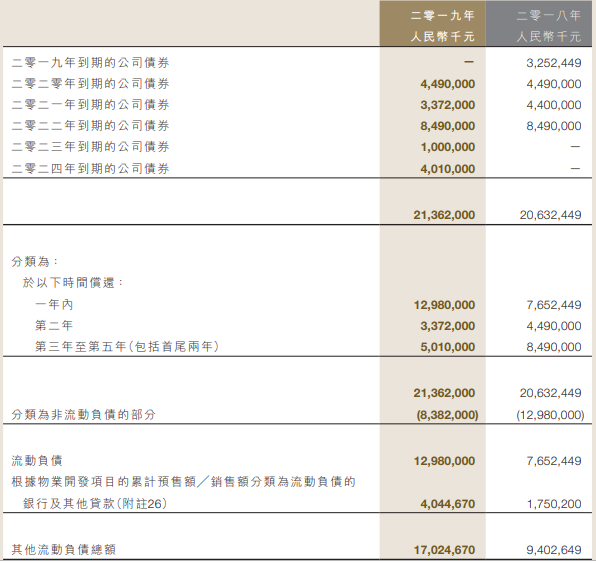
Task: Select bold 3,372,000 in the 第二年 row
Action: pyautogui.click(x=447, y=326)
